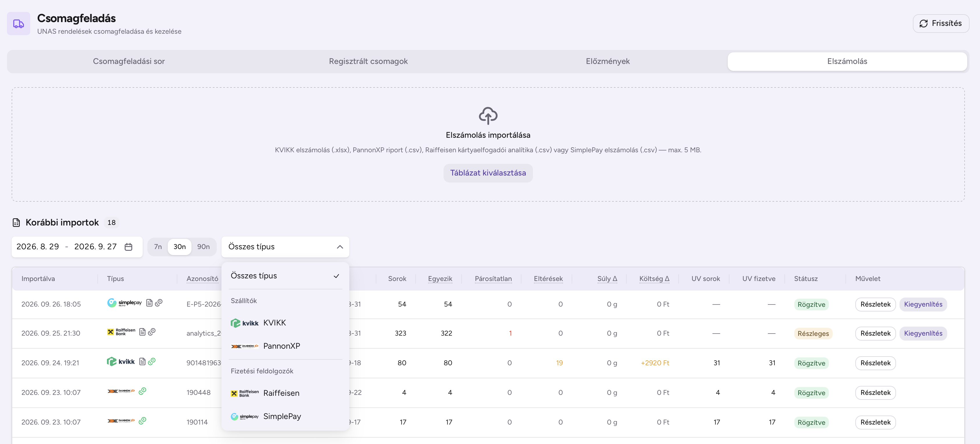The image size is (980, 444).
Task: Click the Költség Δ column header
Action: pyautogui.click(x=654, y=279)
